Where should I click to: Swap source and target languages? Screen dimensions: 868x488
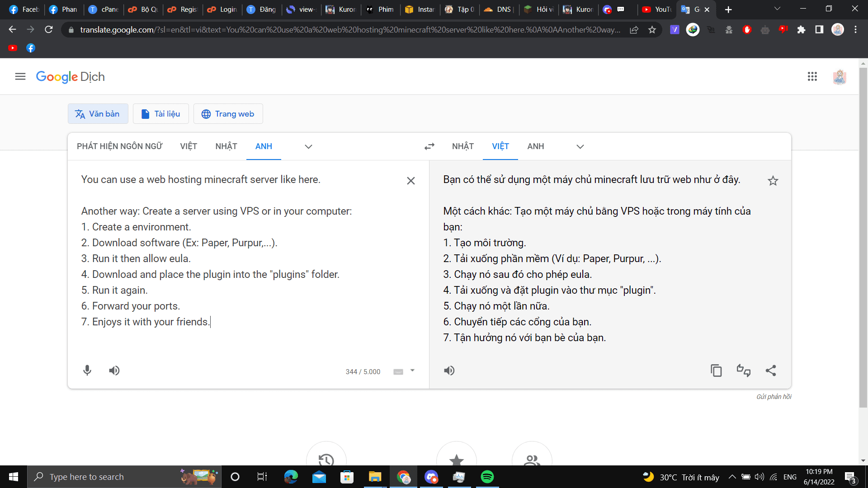[x=429, y=146]
